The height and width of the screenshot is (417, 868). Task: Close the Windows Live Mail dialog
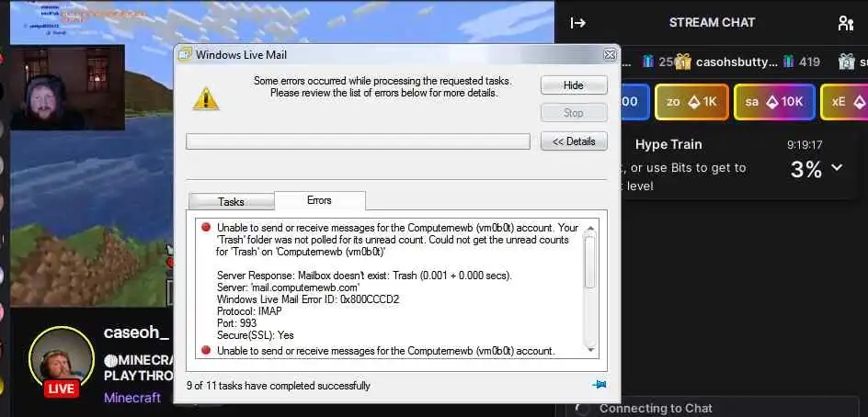click(610, 54)
